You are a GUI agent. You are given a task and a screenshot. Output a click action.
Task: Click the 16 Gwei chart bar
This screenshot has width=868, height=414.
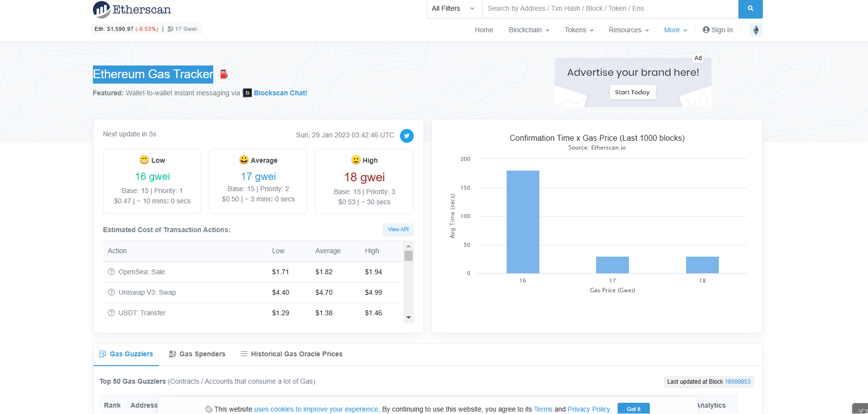[x=523, y=222]
